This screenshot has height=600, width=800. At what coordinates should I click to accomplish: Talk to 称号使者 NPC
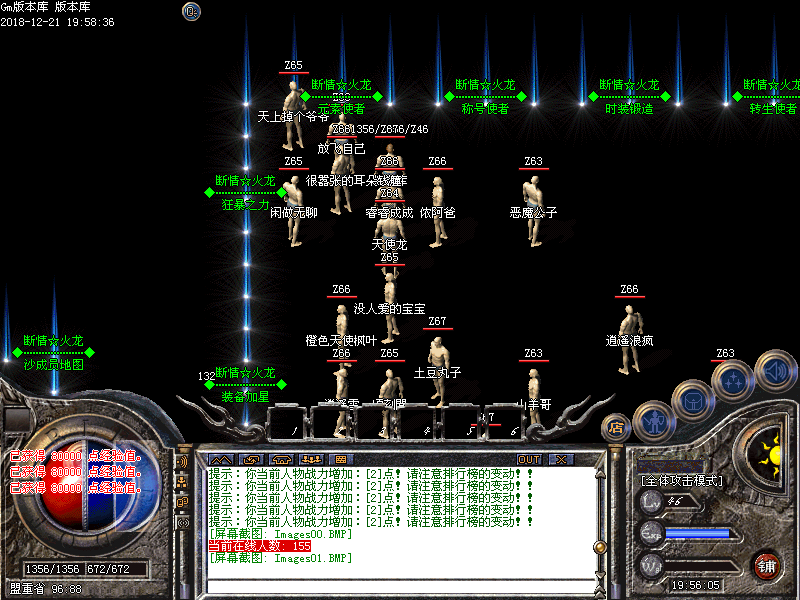tap(485, 108)
